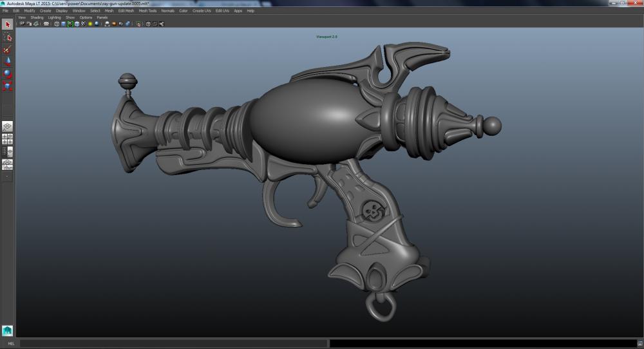Toggle ambient occlusion white sphere icon
This screenshot has width=644, height=349.
pos(107,24)
